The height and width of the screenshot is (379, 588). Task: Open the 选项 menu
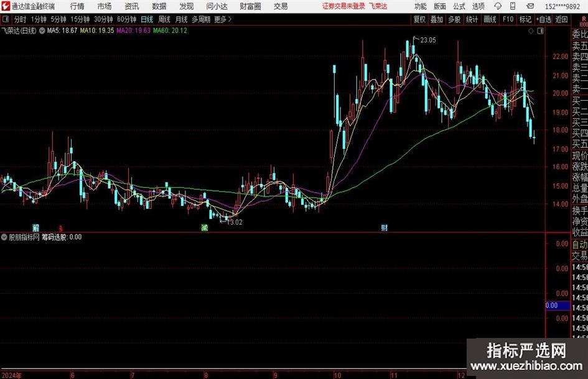(x=478, y=6)
